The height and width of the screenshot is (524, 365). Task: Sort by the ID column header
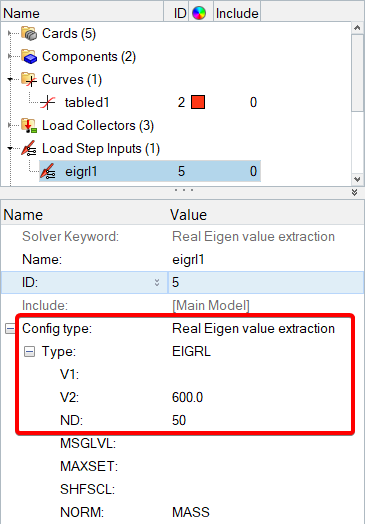[176, 13]
